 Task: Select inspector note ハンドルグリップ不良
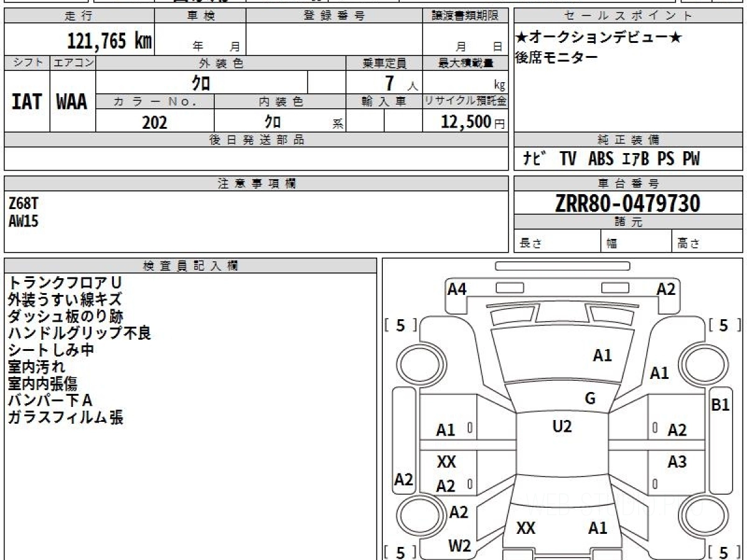[79, 333]
